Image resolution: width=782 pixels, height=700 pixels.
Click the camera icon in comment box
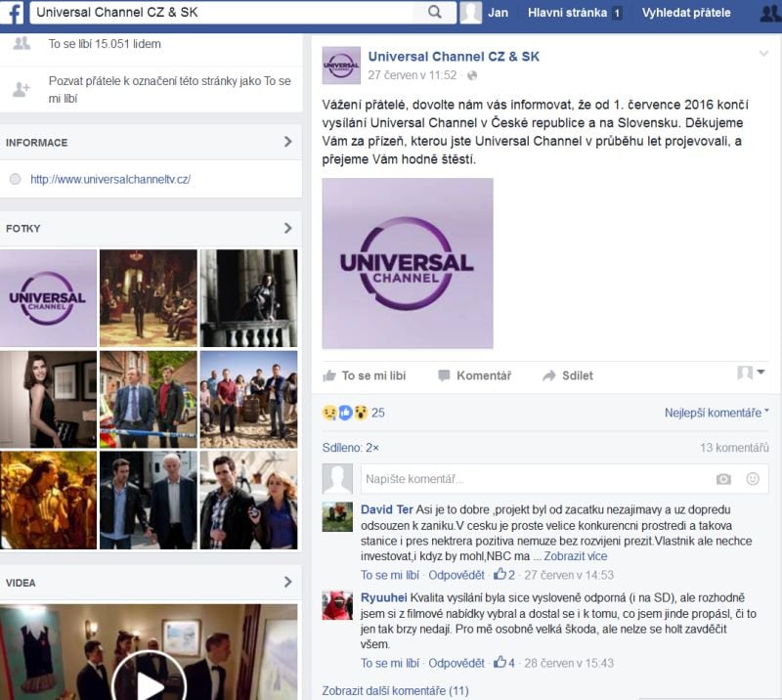723,479
